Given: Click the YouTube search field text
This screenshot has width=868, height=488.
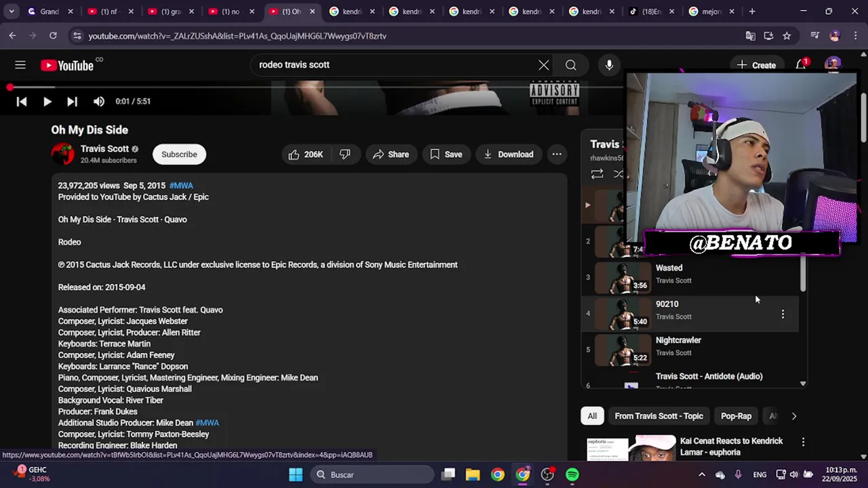Looking at the screenshot, I should coord(294,65).
